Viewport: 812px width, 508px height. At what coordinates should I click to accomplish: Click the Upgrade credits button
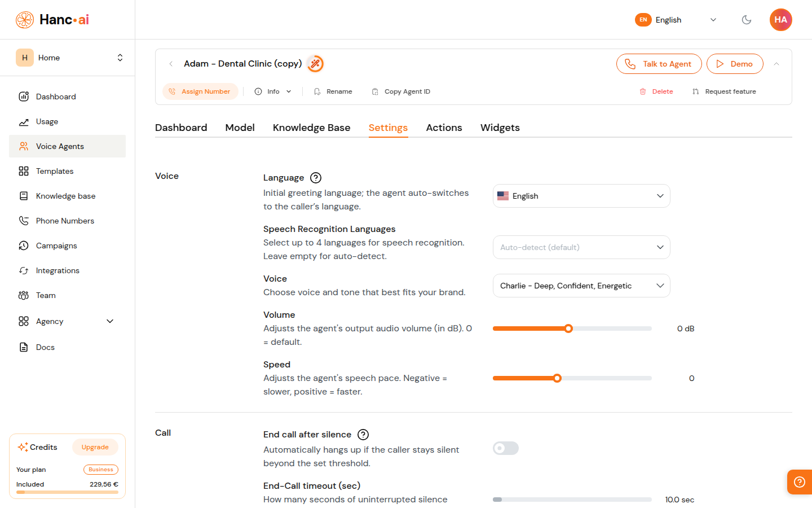pyautogui.click(x=95, y=447)
